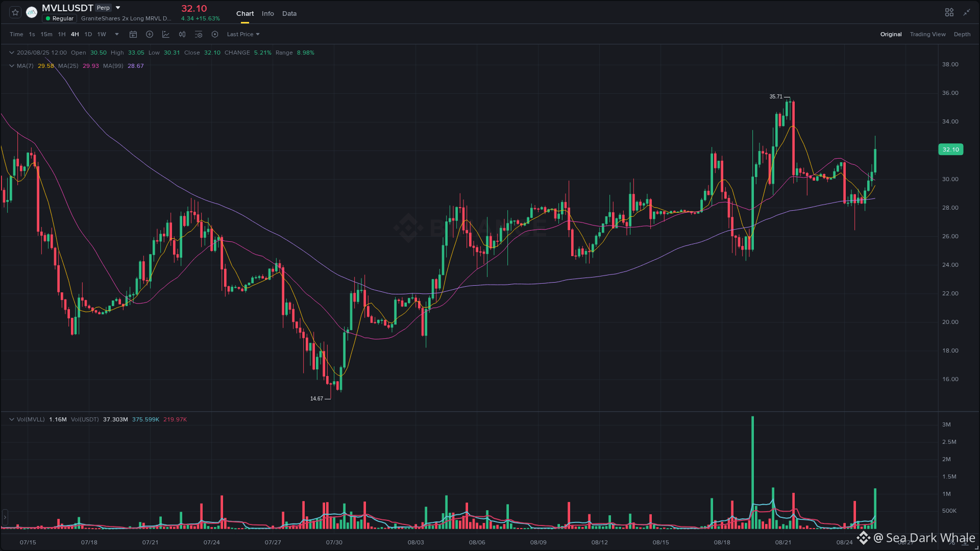This screenshot has width=980, height=551.
Task: Select the Original chart view
Action: click(x=891, y=34)
